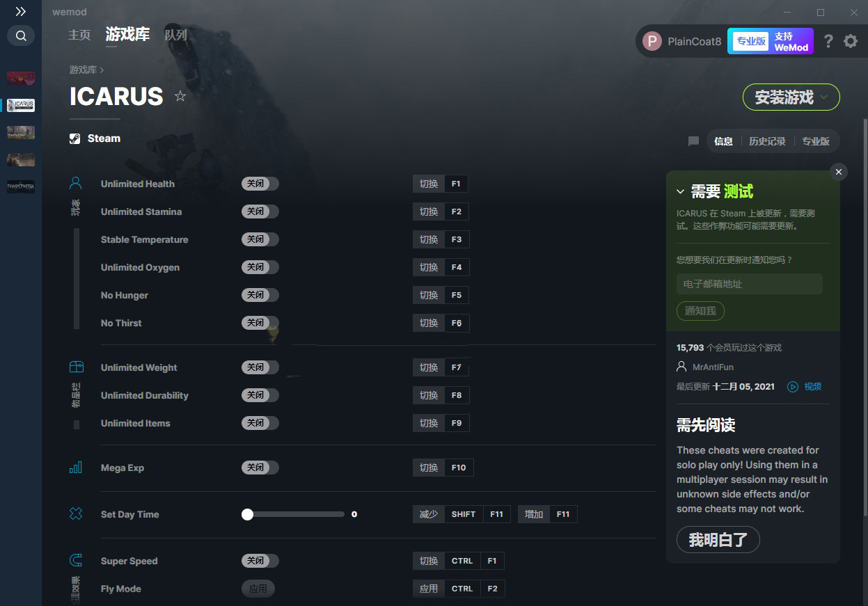Play the 视频 link
The height and width of the screenshot is (606, 868).
pyautogui.click(x=812, y=386)
